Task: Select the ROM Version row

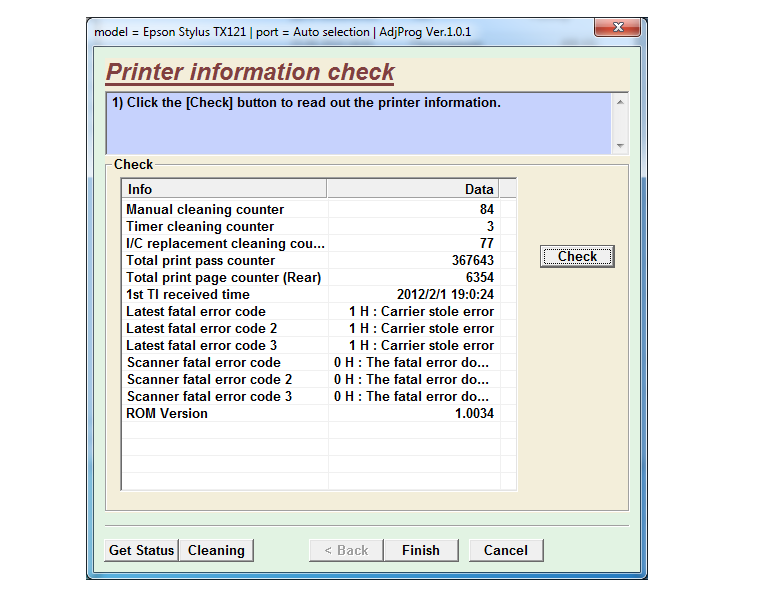Action: 167,414
